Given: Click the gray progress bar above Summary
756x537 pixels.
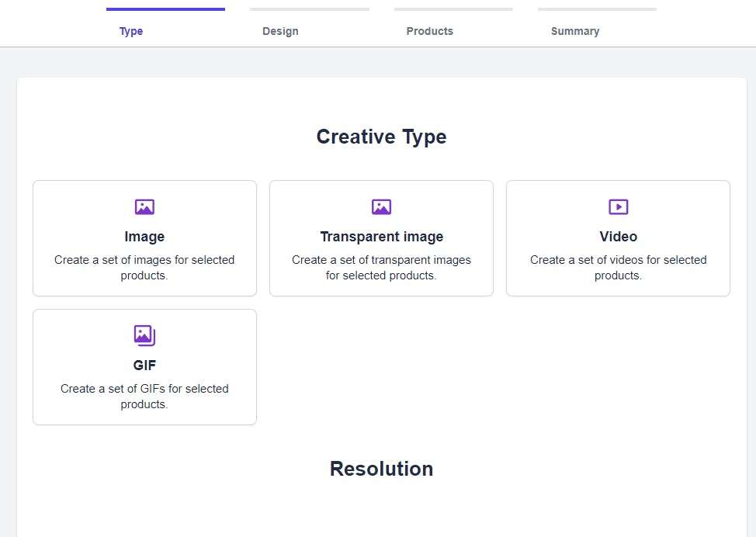Looking at the screenshot, I should [597, 9].
